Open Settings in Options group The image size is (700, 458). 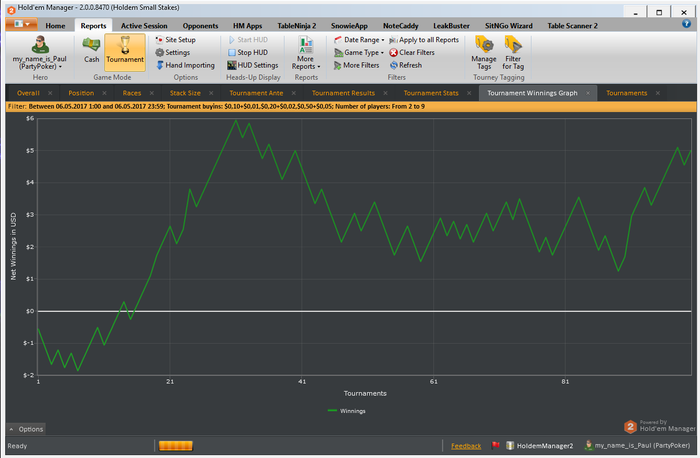click(x=173, y=52)
